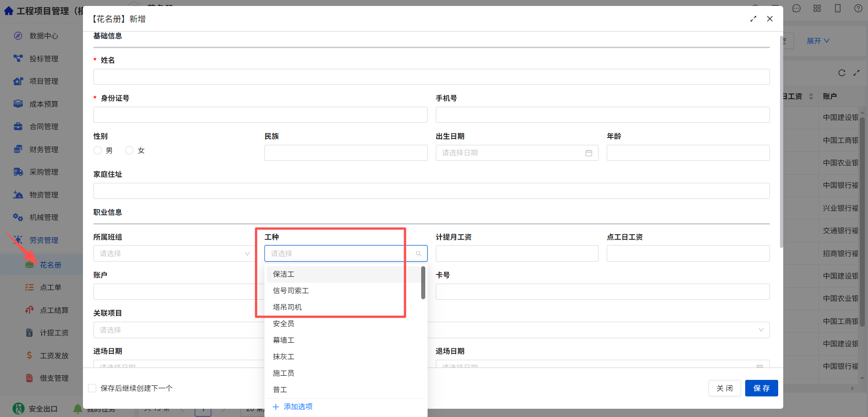
Task: Click the 计提月工资 input field
Action: point(517,253)
